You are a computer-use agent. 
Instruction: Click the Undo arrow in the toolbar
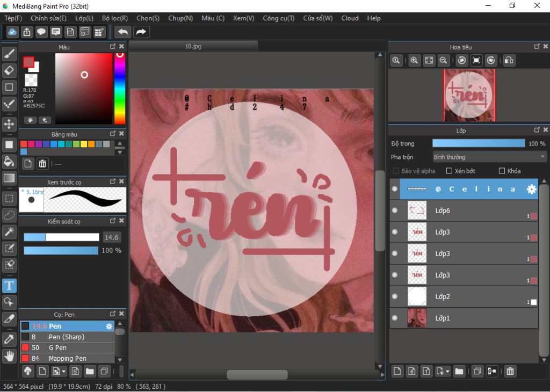click(x=123, y=32)
